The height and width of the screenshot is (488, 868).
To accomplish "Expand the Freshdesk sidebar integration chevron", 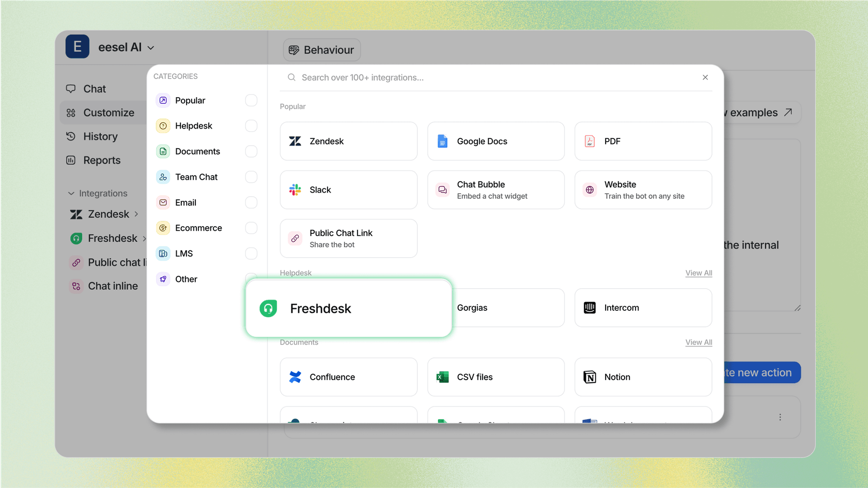I will click(x=144, y=238).
